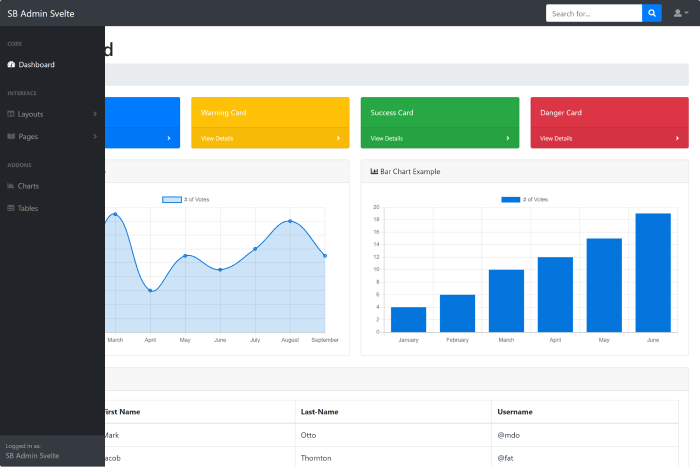Click View Details on the Success Card
700x467 pixels.
387,138
